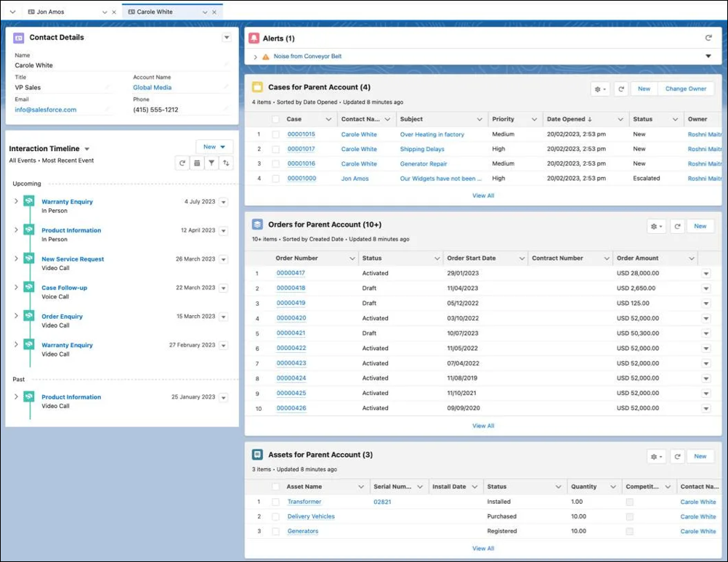Open serial number 02821
This screenshot has width=728, height=562.
coord(382,502)
